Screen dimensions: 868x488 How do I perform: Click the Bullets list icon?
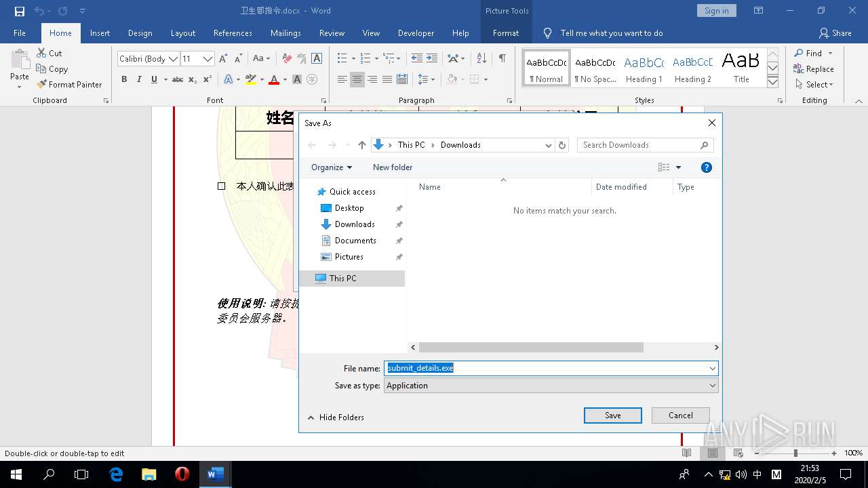[x=342, y=58]
